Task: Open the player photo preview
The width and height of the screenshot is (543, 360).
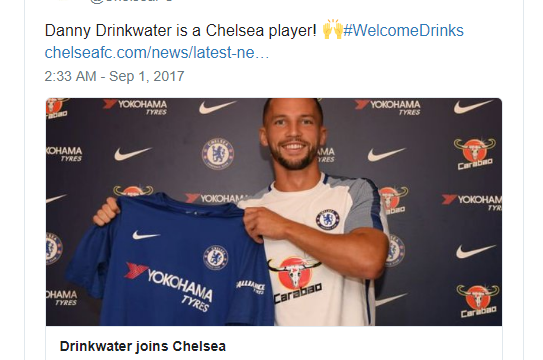Action: point(274,212)
